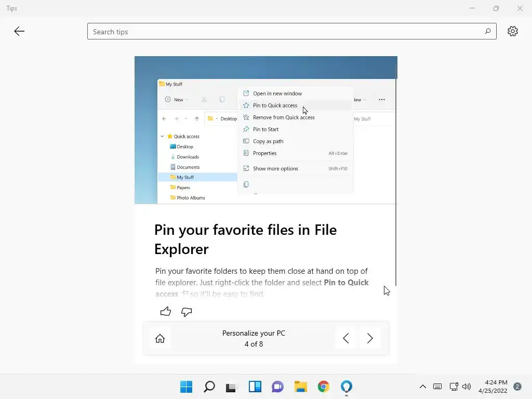Minimize the Tips window
The image size is (532, 399).
tap(472, 8)
